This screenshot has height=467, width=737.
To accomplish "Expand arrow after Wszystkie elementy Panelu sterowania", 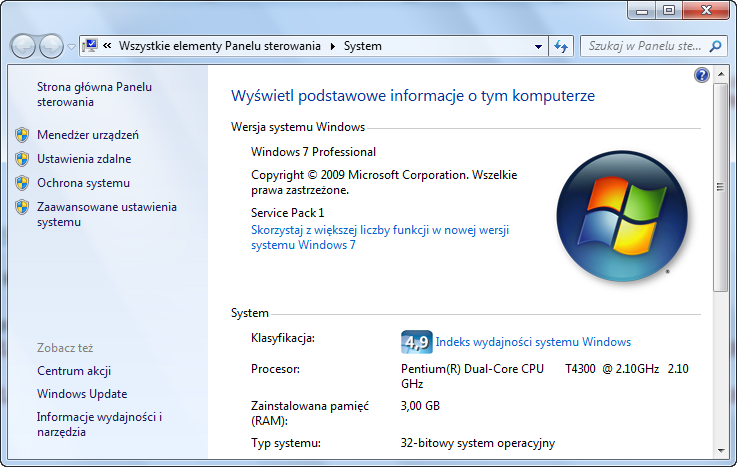I will [x=333, y=46].
